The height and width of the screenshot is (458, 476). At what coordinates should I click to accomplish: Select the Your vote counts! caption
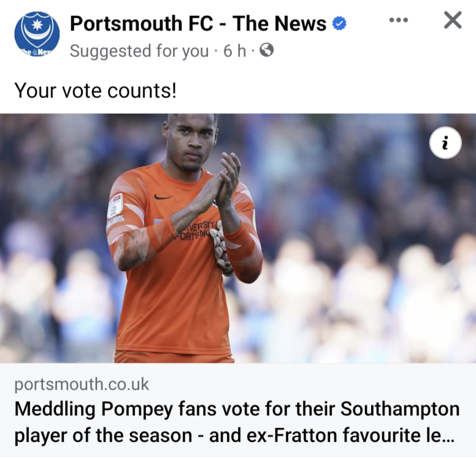(96, 90)
